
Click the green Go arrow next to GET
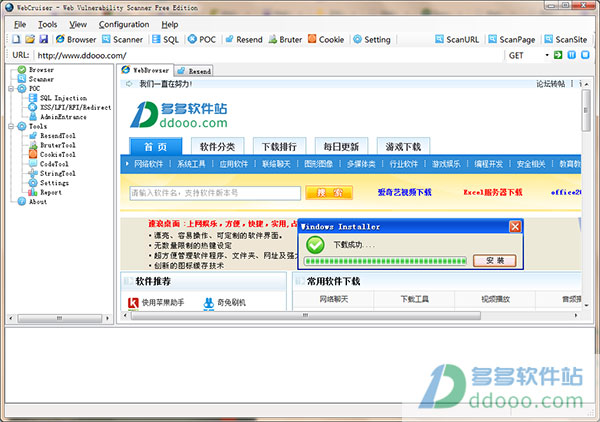[x=558, y=55]
